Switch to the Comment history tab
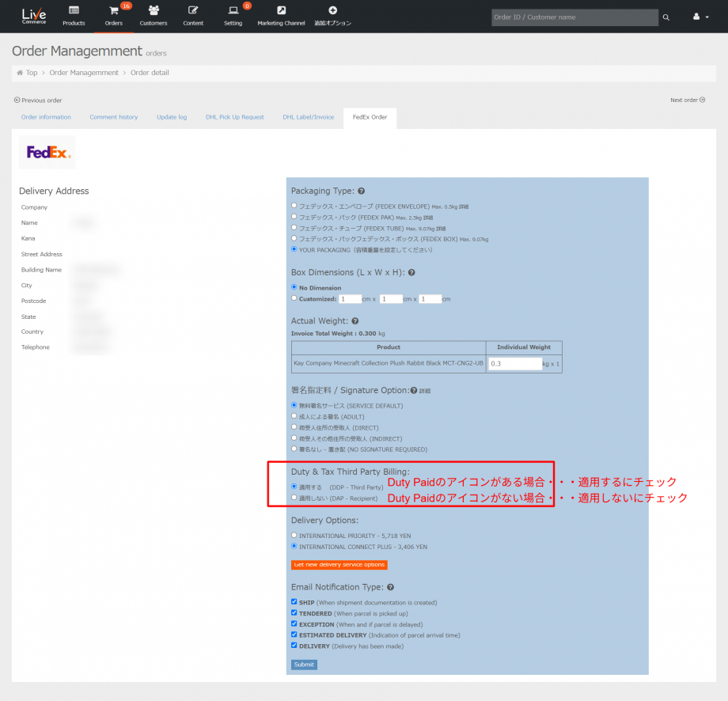Viewport: 728px width, 701px height. click(x=114, y=117)
